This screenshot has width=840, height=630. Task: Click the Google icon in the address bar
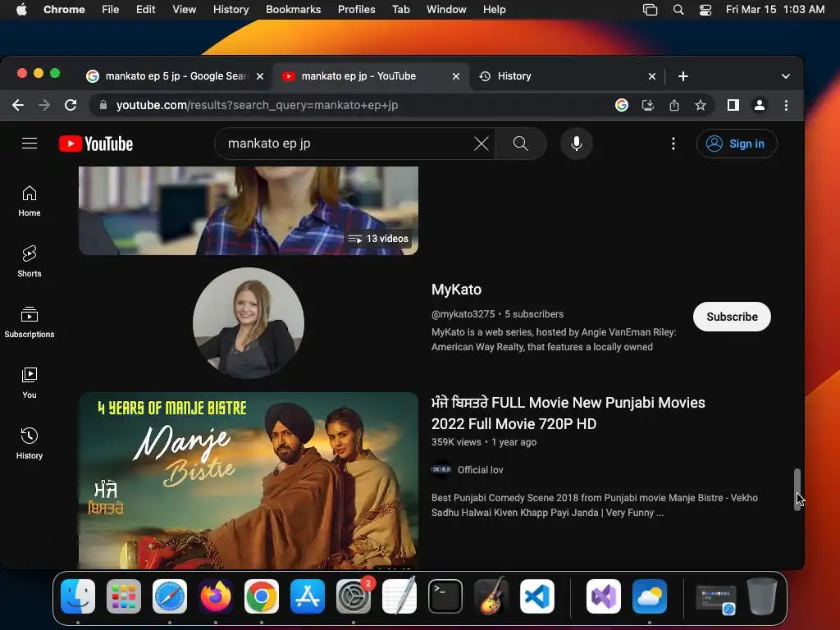pyautogui.click(x=622, y=105)
